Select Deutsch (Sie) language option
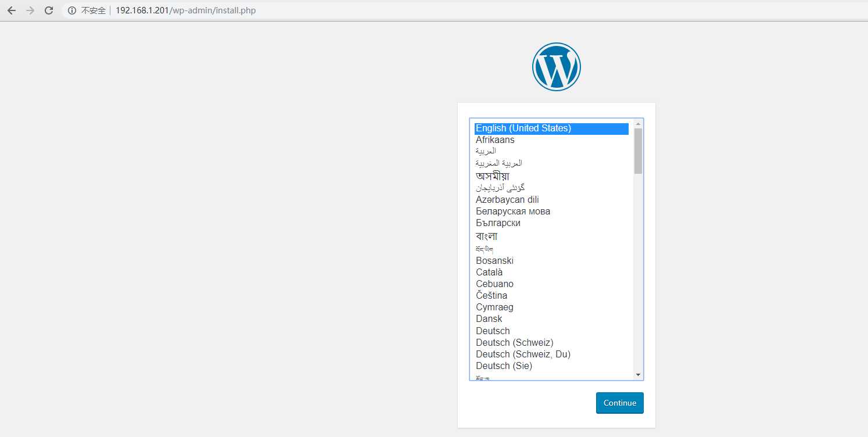 (551, 366)
